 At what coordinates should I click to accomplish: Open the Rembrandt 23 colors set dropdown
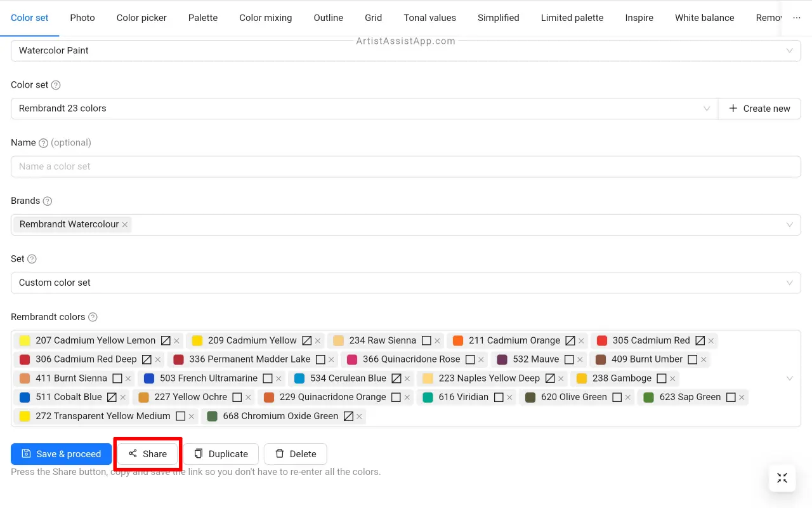[364, 109]
